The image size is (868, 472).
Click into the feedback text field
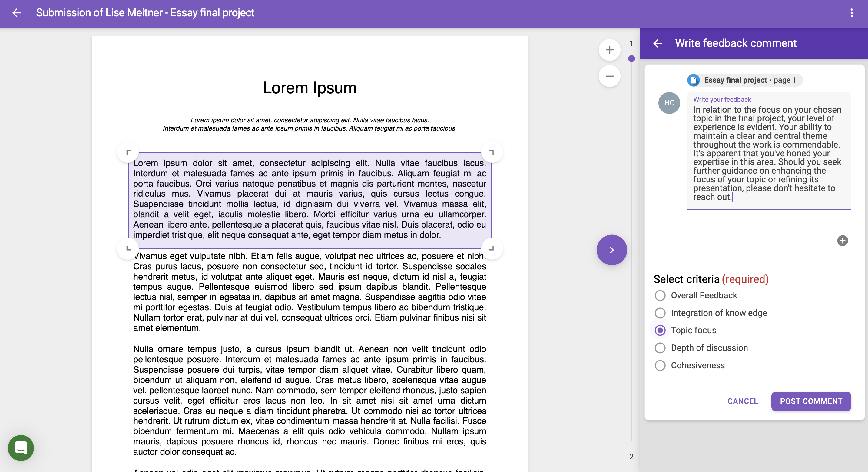769,151
